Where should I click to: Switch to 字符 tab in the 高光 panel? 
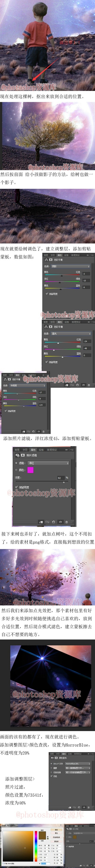pos(53,322)
